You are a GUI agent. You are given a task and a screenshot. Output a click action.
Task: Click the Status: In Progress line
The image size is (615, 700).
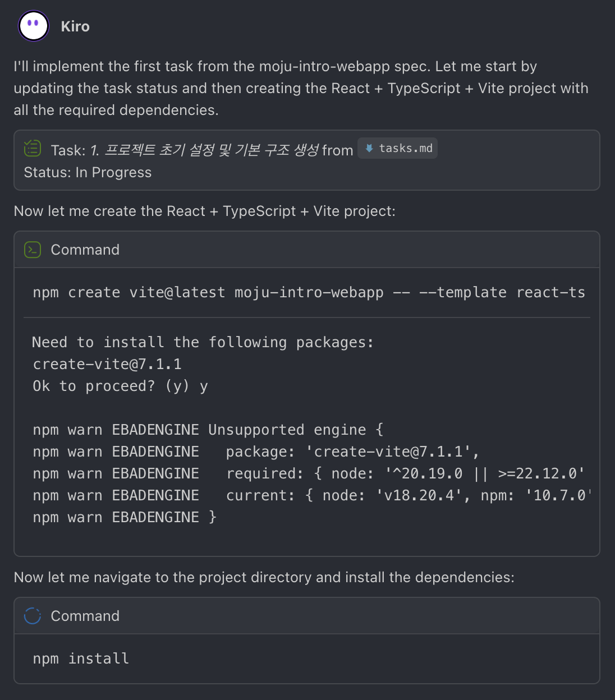click(88, 173)
